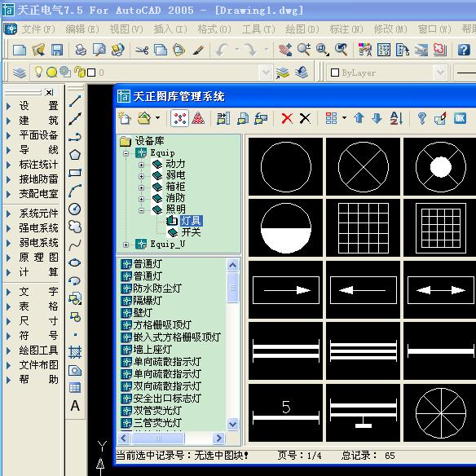This screenshot has width=476, height=476.
Task: Select the number 5 fluorescent lamp thumbnail
Action: point(285,413)
